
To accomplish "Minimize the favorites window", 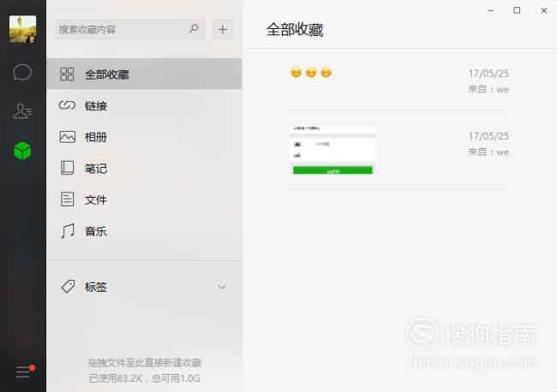I will [490, 10].
